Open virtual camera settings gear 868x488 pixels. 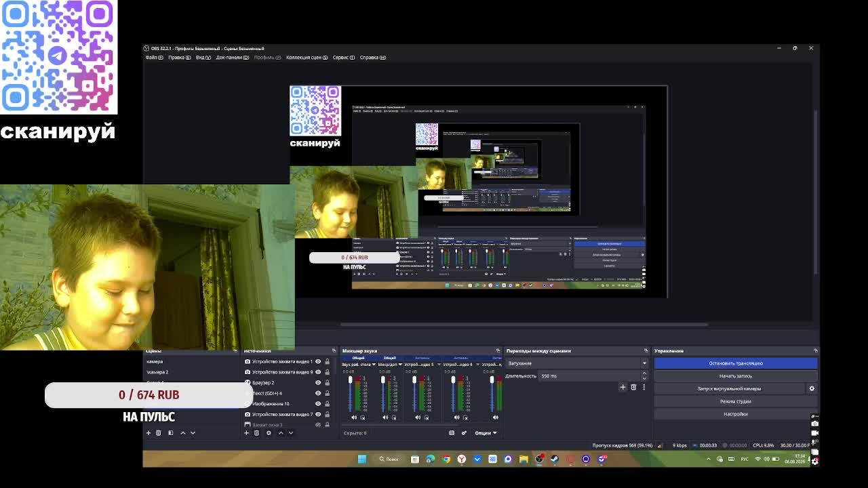(x=812, y=388)
